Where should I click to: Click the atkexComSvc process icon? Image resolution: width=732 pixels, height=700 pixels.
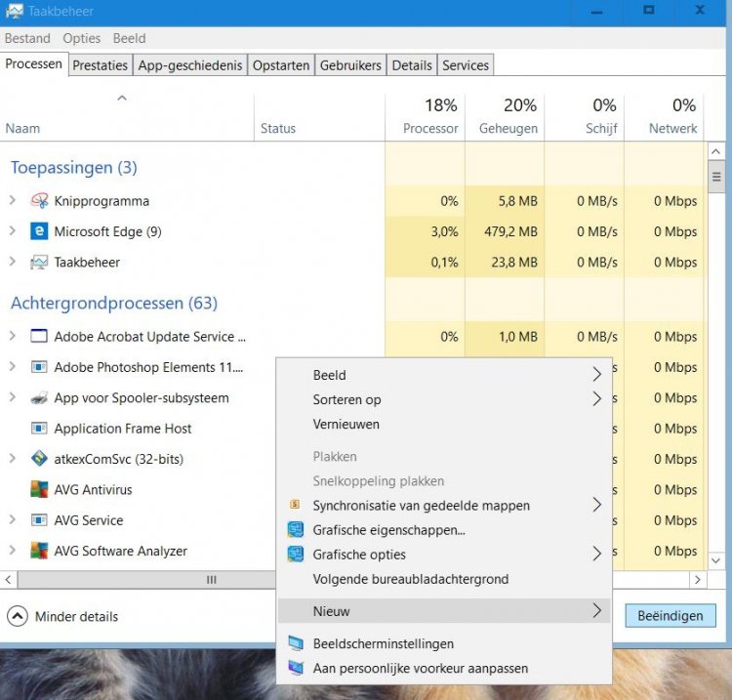(x=39, y=459)
